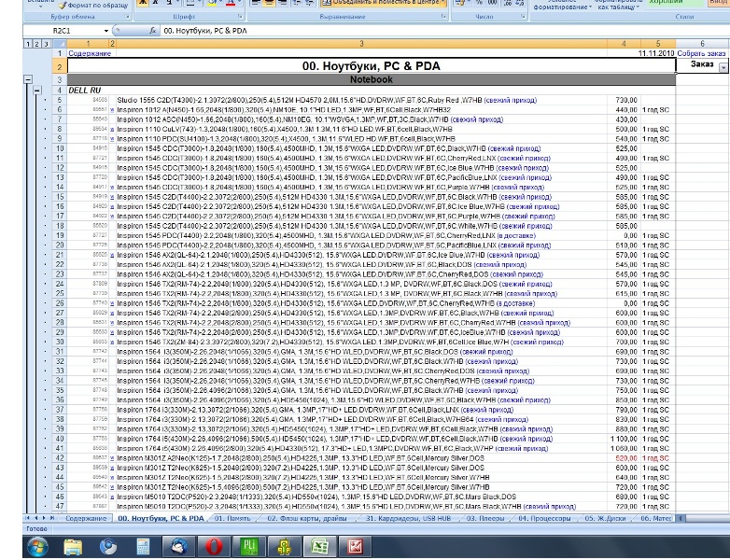The width and height of the screenshot is (730, 560).
Task: Select the 00. Ноутбуки, PC & PDA tab
Action: coord(161,518)
